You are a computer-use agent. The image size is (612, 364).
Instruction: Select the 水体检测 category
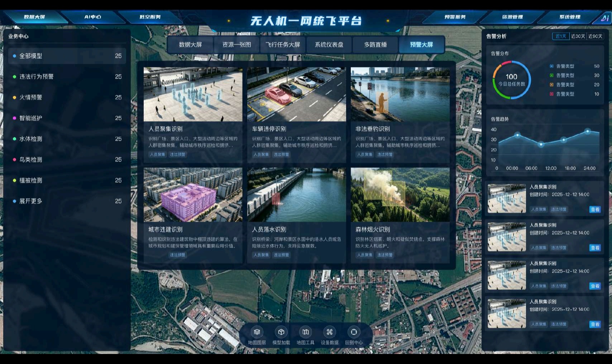(x=67, y=139)
